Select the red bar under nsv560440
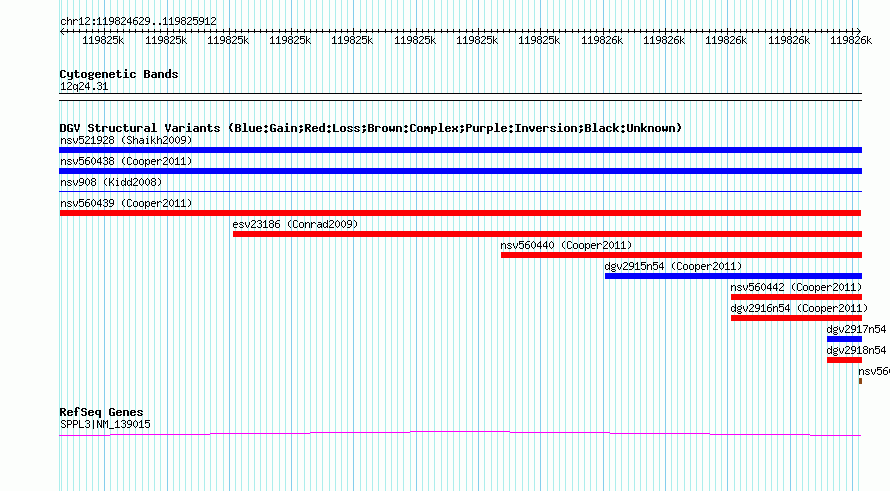Image resolution: width=890 pixels, height=491 pixels. coord(681,255)
